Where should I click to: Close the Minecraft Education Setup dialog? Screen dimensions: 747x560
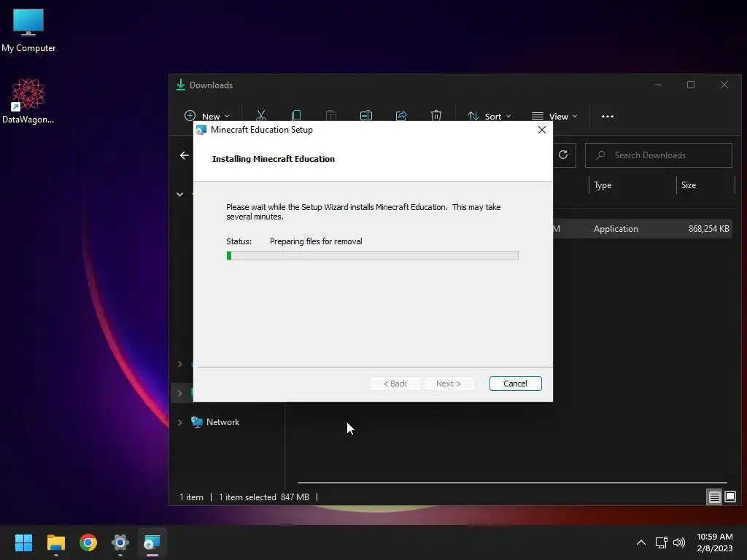(542, 130)
